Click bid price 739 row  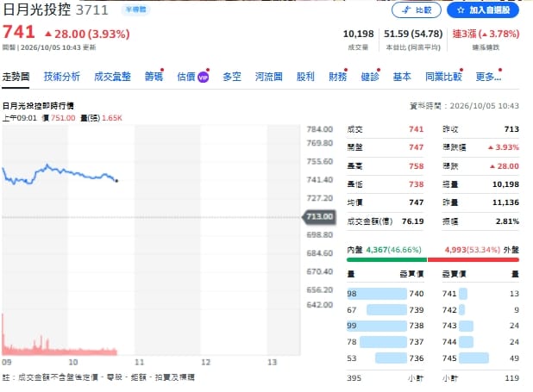coord(386,310)
